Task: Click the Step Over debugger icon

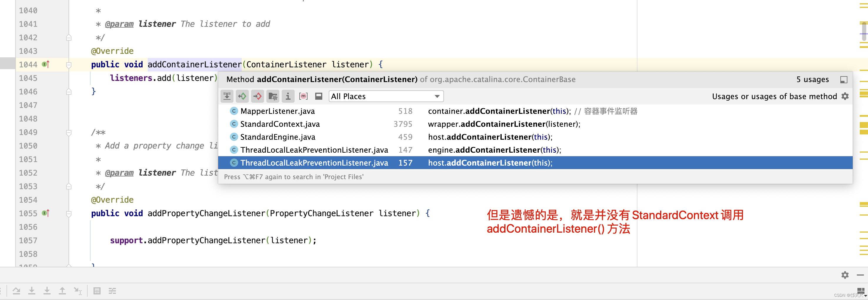Action: (x=16, y=291)
